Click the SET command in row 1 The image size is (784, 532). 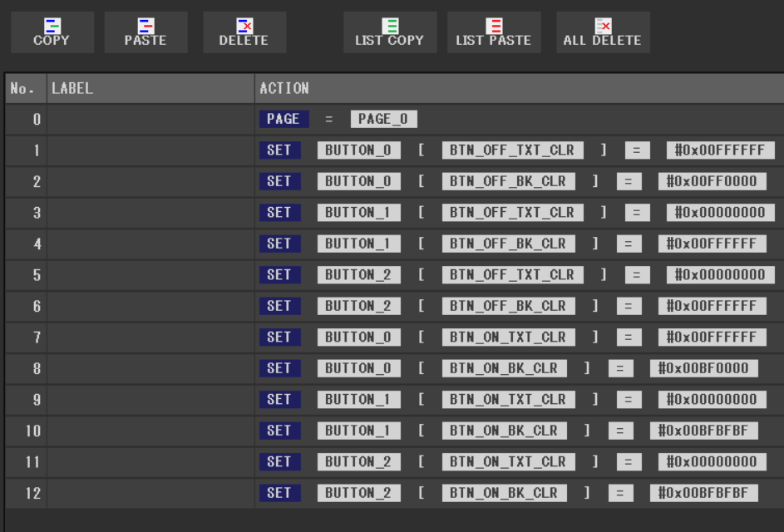(x=279, y=150)
